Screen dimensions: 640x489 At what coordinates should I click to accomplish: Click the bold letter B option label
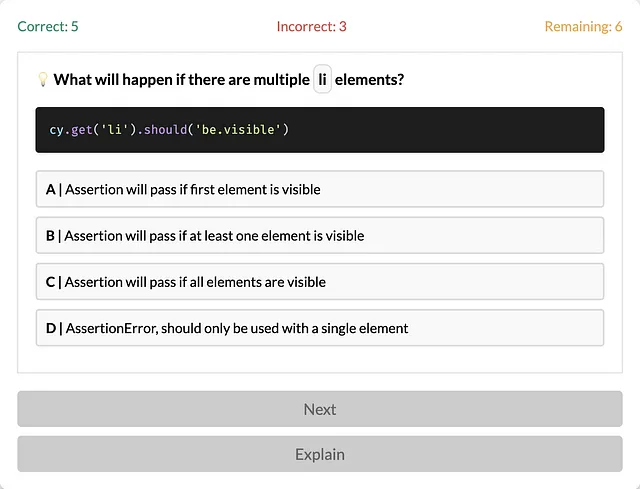coord(50,236)
